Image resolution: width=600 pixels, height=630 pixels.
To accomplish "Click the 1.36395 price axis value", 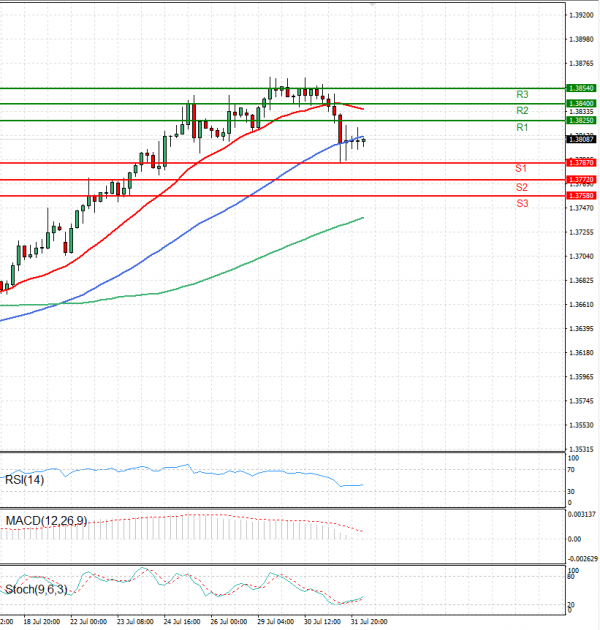I will click(x=582, y=329).
